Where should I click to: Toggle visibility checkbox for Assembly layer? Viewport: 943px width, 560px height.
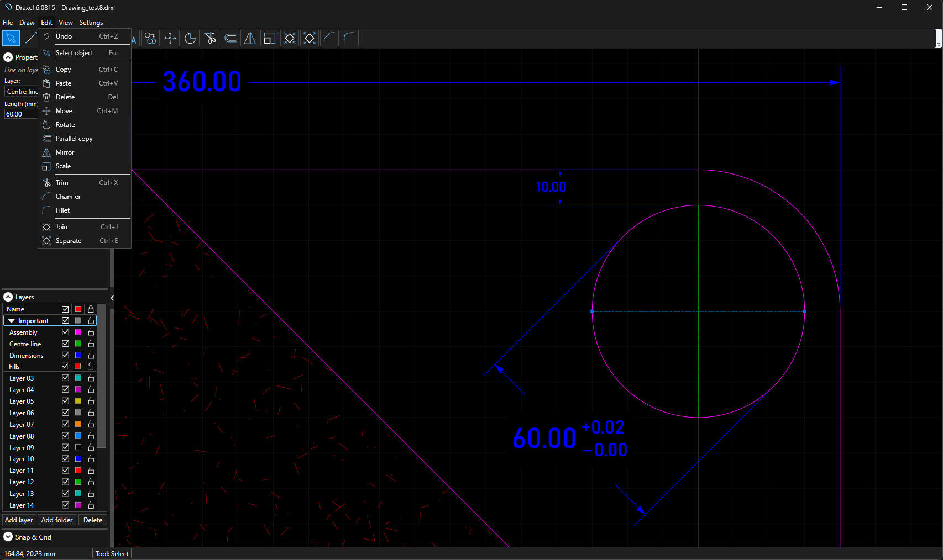pos(65,332)
